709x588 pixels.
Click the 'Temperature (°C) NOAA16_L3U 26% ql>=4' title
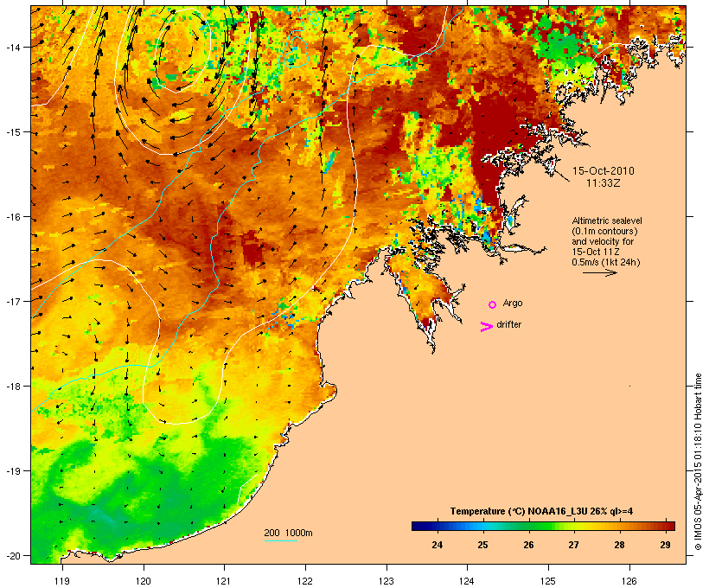tap(541, 511)
